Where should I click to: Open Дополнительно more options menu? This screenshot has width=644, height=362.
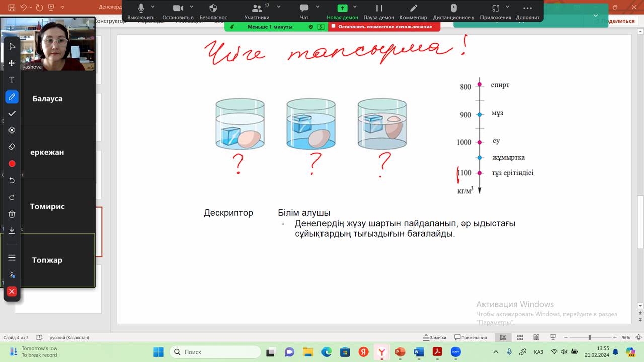(x=527, y=11)
